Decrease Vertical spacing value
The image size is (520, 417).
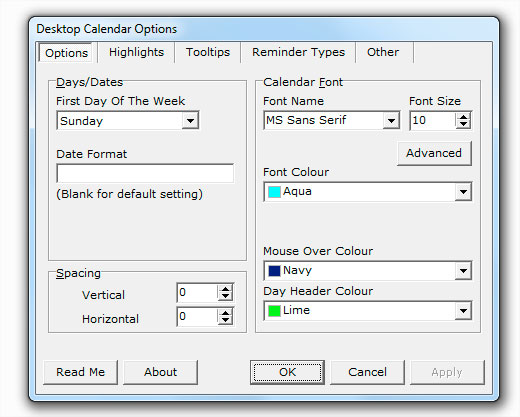(225, 296)
